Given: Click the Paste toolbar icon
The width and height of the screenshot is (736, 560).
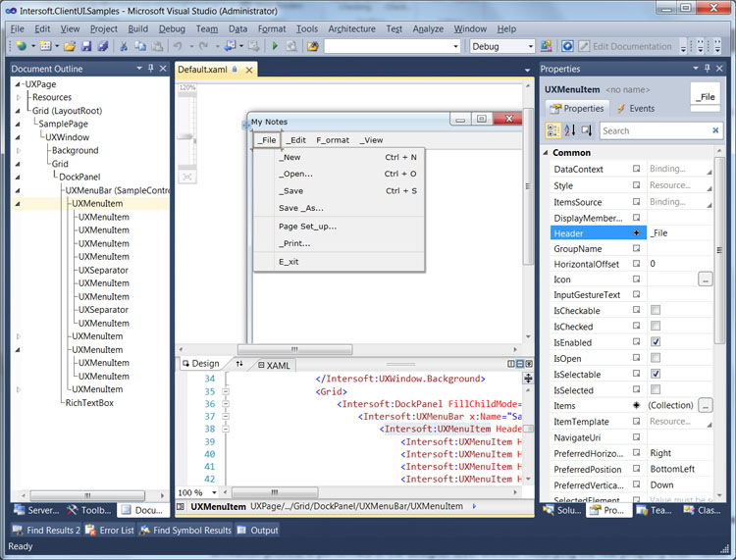Looking at the screenshot, I should point(157,46).
